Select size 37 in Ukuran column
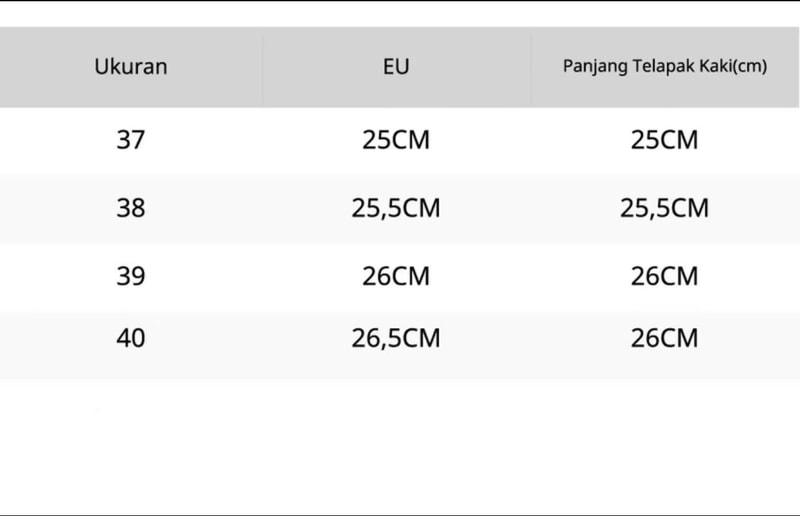This screenshot has width=800, height=516. (131, 140)
